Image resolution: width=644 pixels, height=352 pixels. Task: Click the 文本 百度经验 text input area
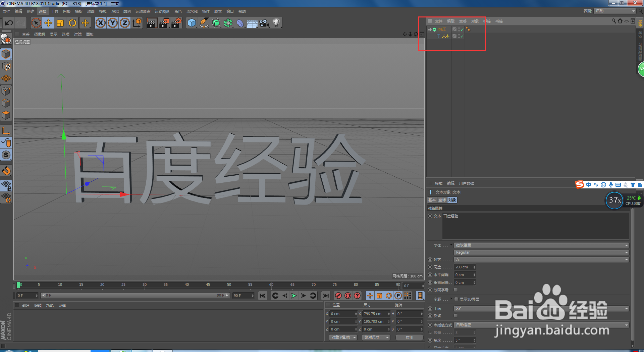click(535, 226)
